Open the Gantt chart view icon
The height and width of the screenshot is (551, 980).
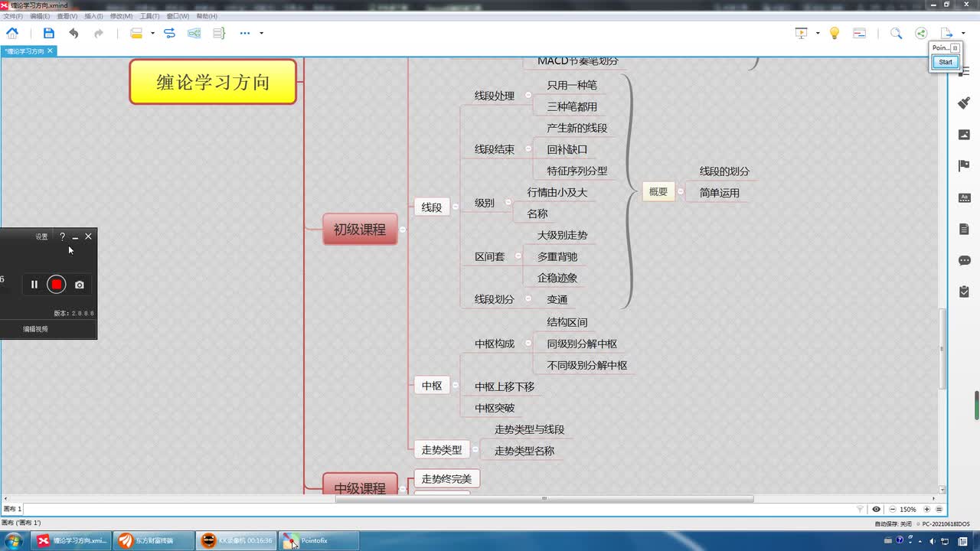tap(859, 33)
